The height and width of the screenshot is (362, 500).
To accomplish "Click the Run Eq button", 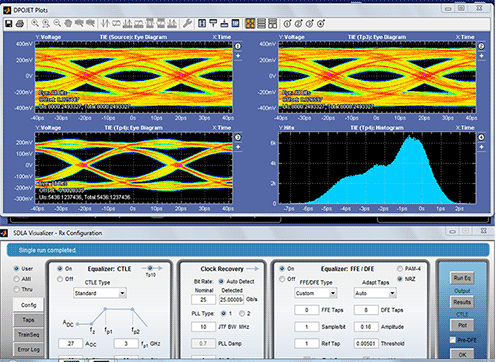I will coord(462,278).
